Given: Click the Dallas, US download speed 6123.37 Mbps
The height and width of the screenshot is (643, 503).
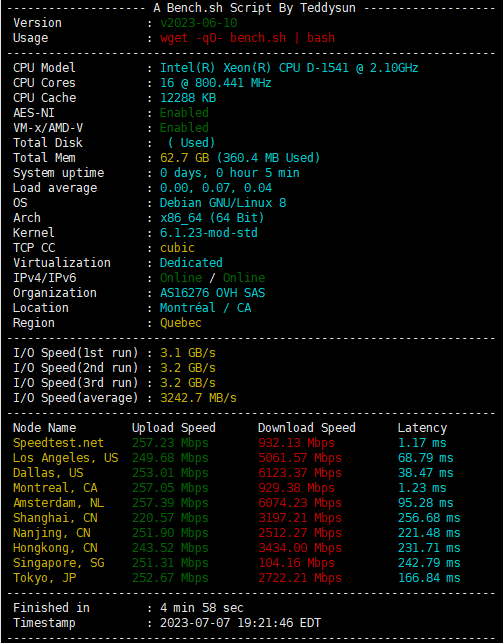Looking at the screenshot, I should [300, 473].
